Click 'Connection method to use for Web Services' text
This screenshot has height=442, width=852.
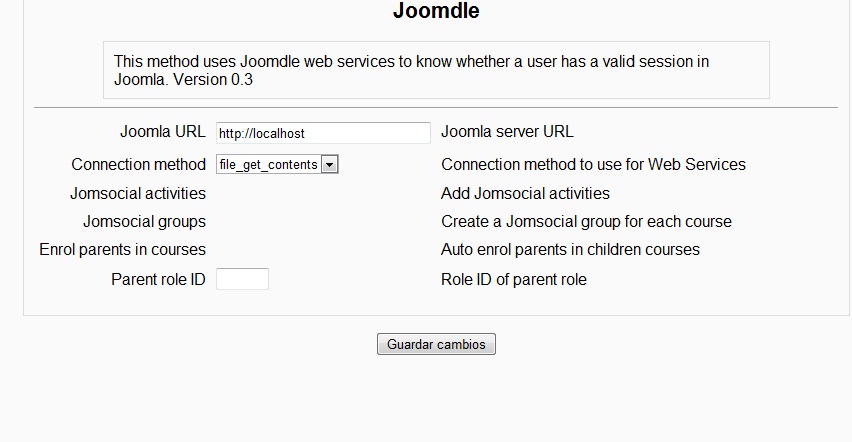pos(593,164)
